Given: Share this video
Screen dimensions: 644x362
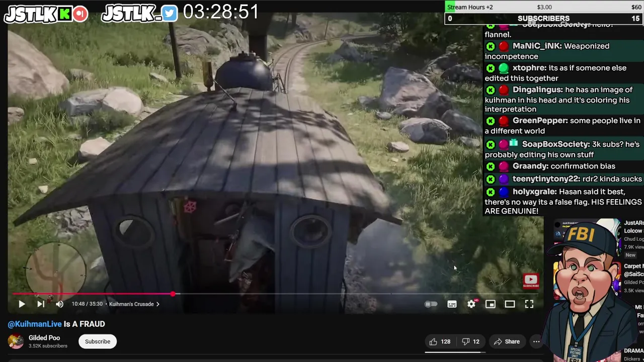Looking at the screenshot, I should click(x=507, y=341).
